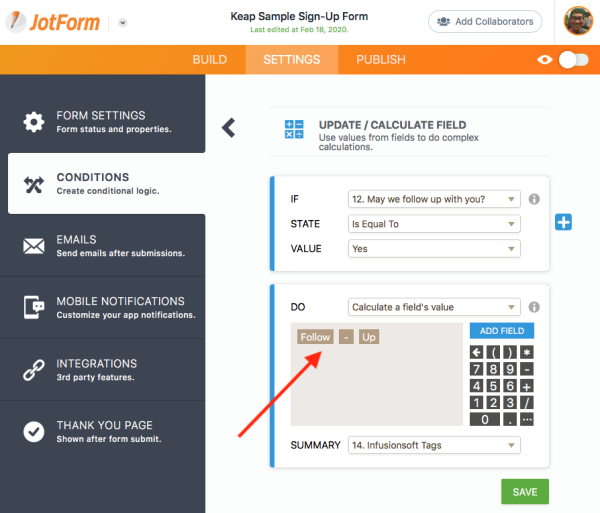This screenshot has height=513, width=600.
Task: Toggle the preview form switch
Action: [x=574, y=60]
